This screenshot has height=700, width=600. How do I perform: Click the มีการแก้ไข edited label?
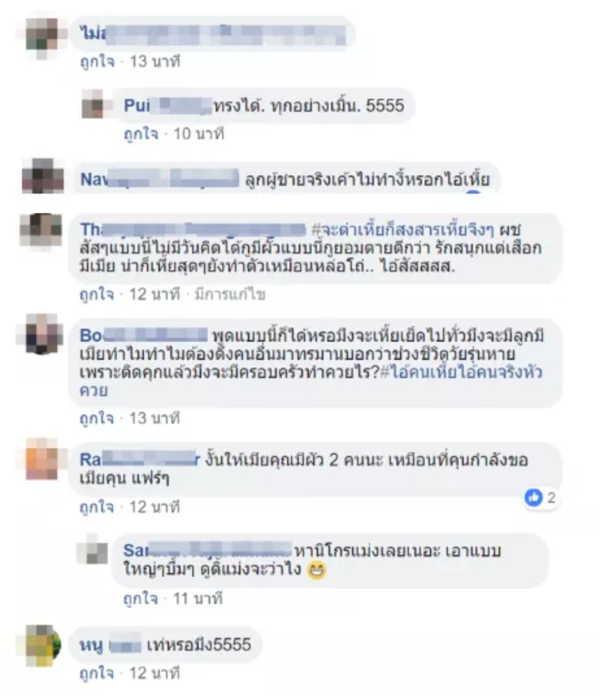(x=229, y=294)
